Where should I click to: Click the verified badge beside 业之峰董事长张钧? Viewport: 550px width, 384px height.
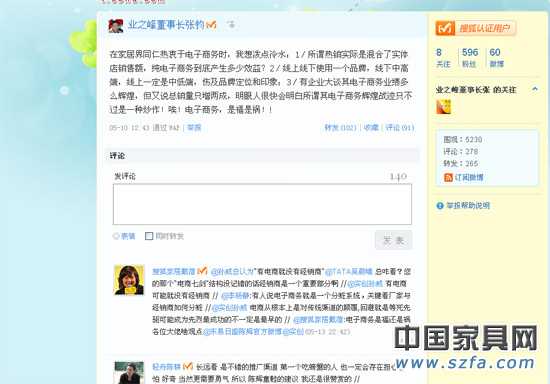(211, 25)
